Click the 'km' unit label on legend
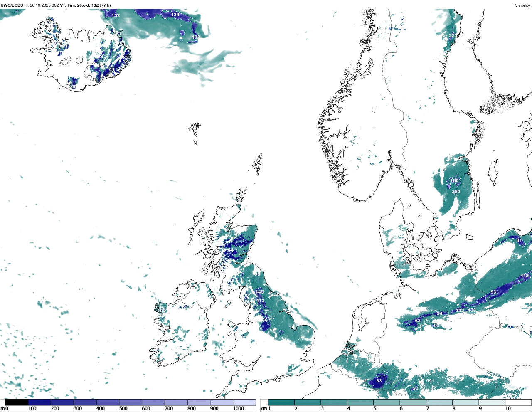Image resolution: width=532 pixels, height=412 pixels. click(x=264, y=409)
